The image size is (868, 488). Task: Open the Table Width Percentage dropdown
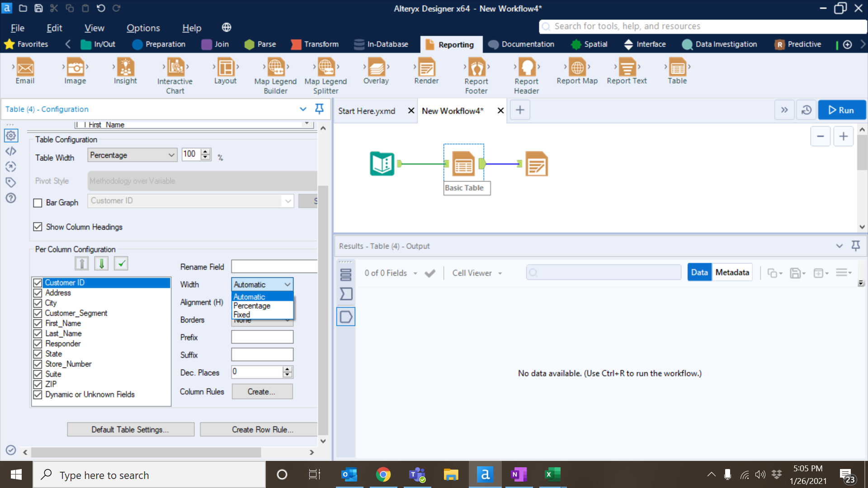point(132,155)
